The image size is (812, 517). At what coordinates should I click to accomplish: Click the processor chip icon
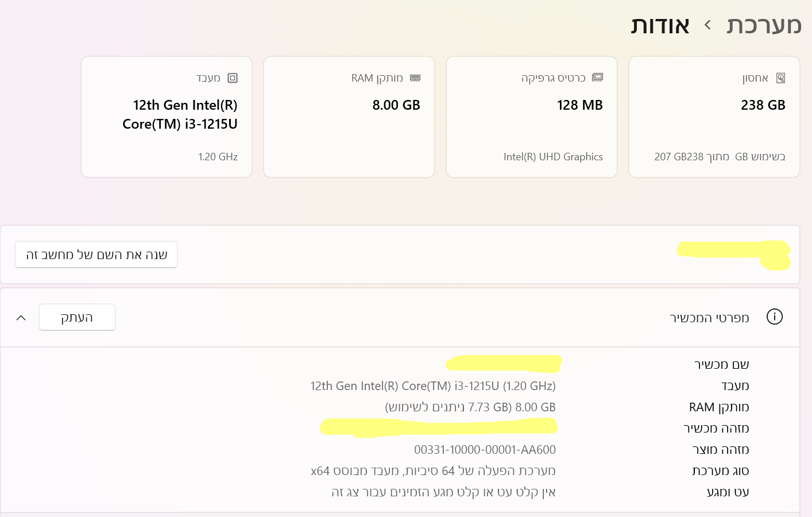click(233, 78)
